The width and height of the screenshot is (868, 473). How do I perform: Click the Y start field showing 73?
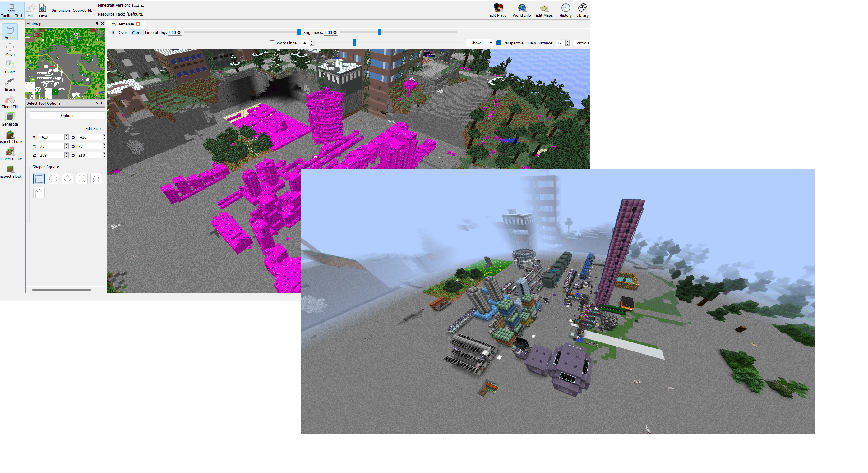[x=51, y=146]
